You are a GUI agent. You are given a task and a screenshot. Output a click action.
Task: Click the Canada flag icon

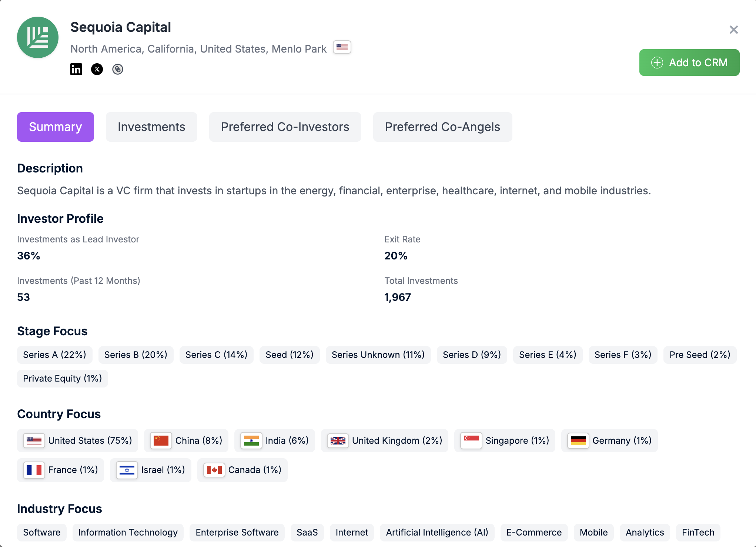coord(214,470)
